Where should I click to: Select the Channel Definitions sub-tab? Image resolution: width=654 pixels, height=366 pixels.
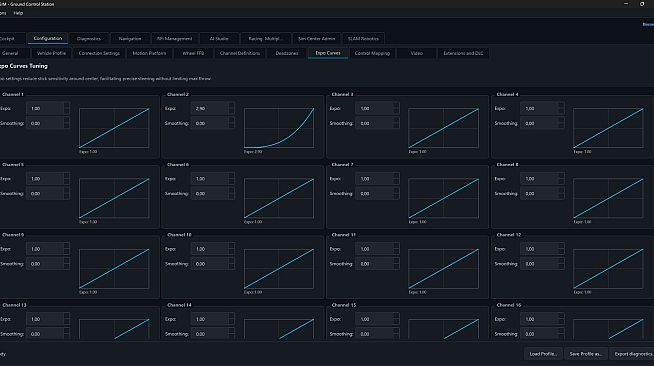240,53
